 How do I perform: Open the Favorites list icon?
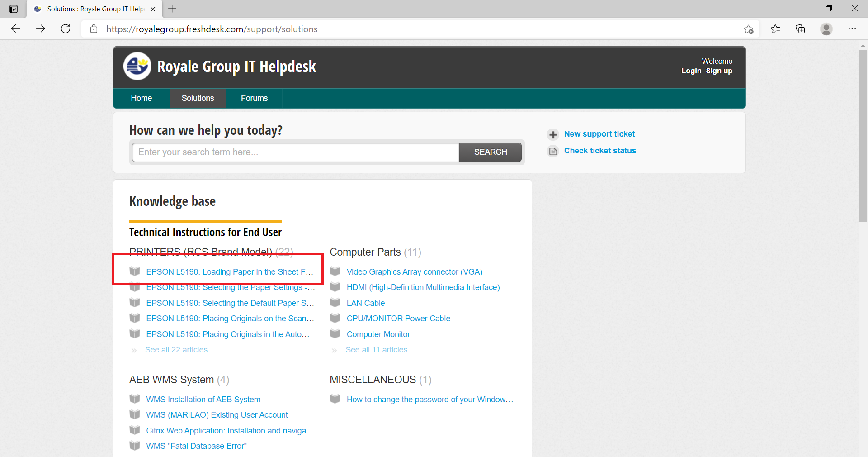(x=775, y=29)
